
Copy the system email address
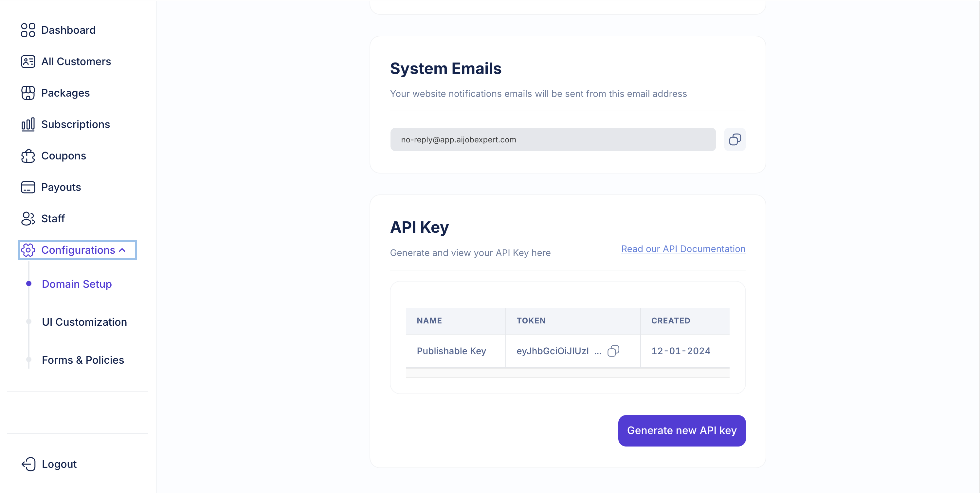(x=735, y=139)
